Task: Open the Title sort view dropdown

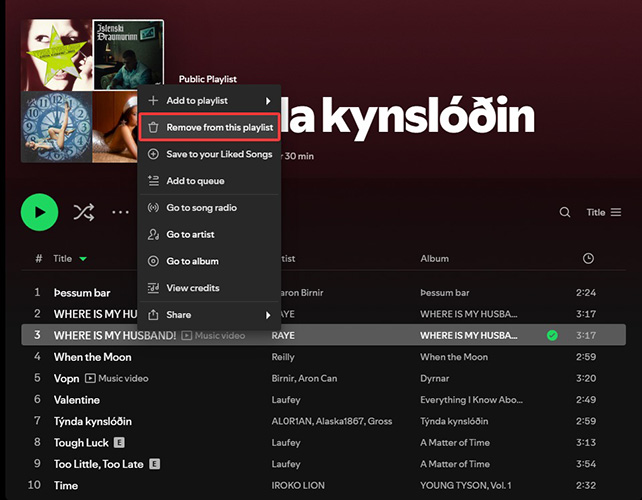Action: coord(603,212)
